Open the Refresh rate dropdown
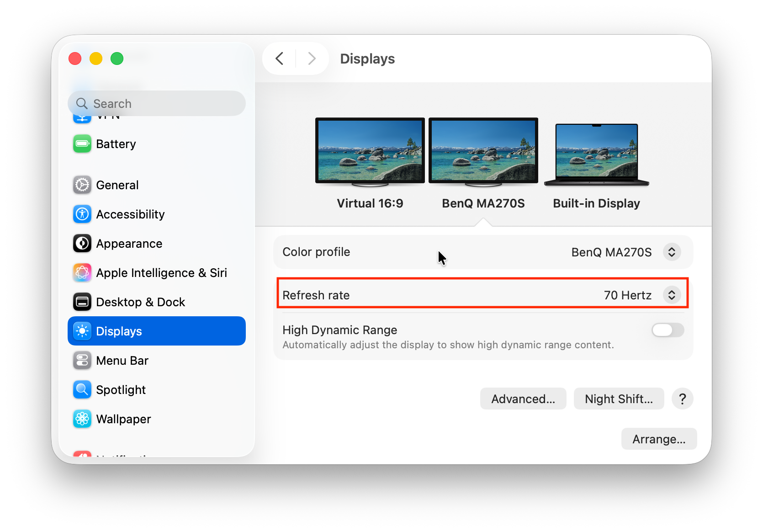The width and height of the screenshot is (763, 532). coord(672,295)
